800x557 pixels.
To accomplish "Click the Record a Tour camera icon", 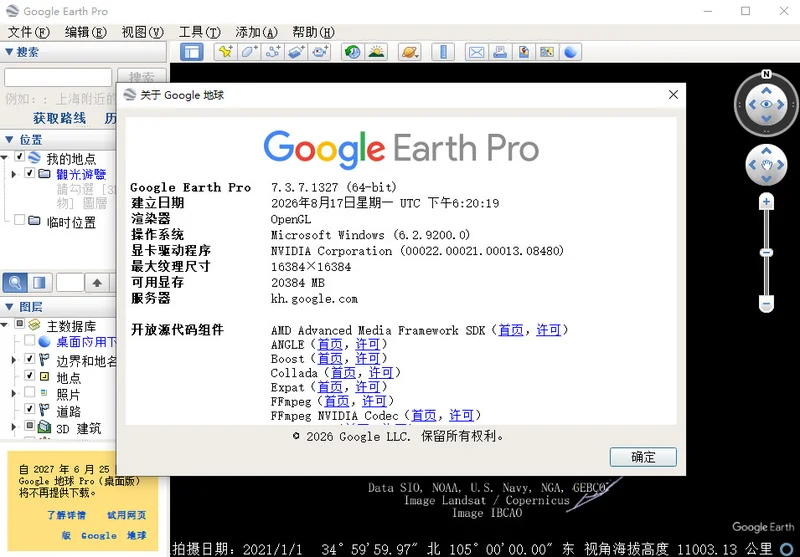I will (320, 52).
